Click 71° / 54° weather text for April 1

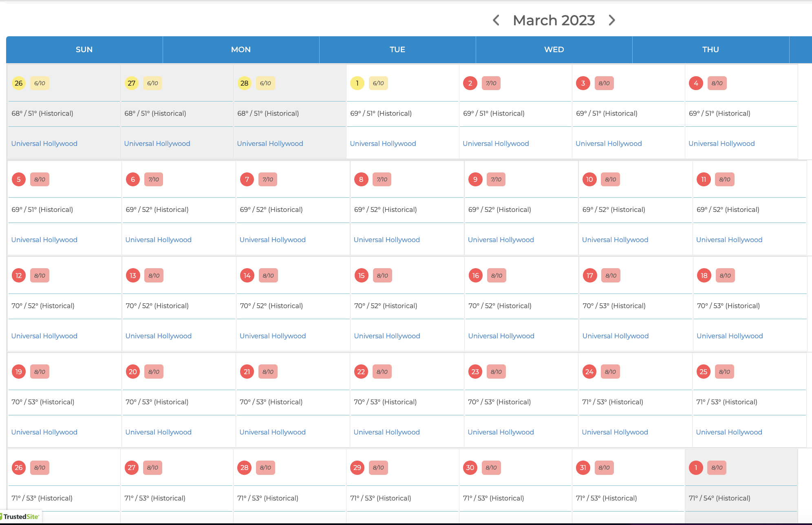tap(719, 498)
